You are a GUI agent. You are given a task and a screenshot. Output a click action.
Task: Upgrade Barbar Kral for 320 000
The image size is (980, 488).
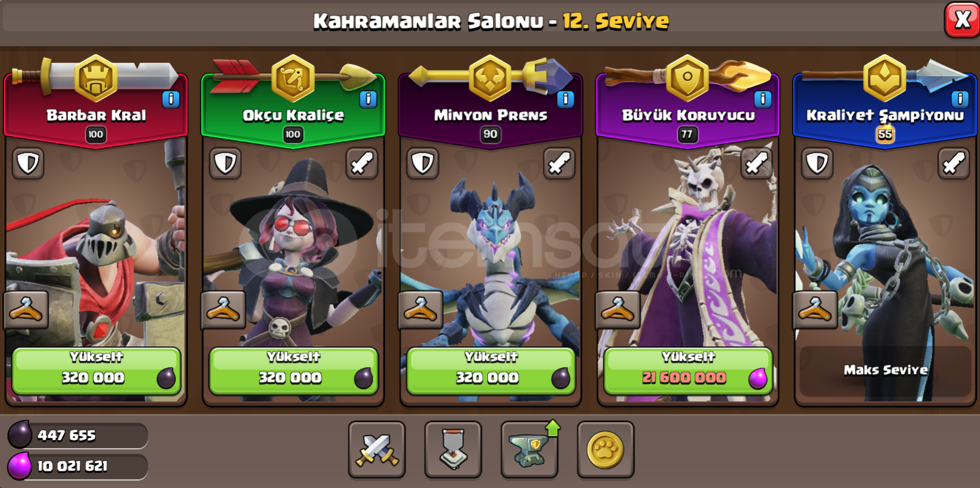96,371
